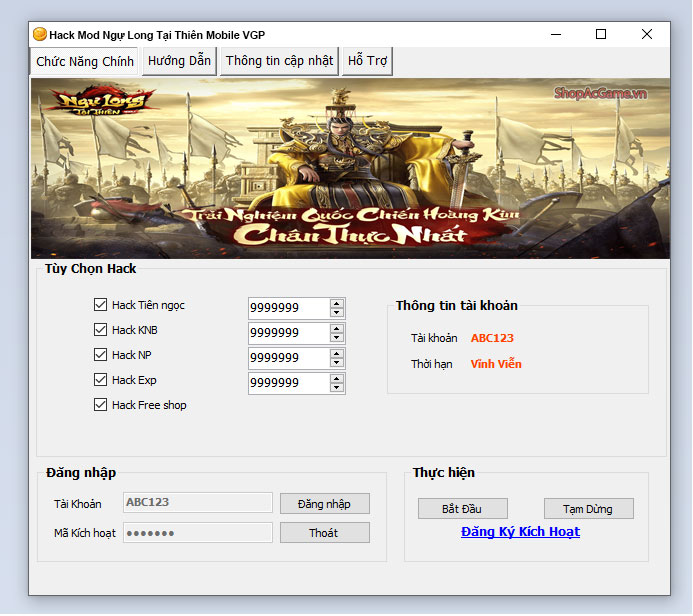
Task: Click the Tài Khoản input field
Action: (x=198, y=502)
